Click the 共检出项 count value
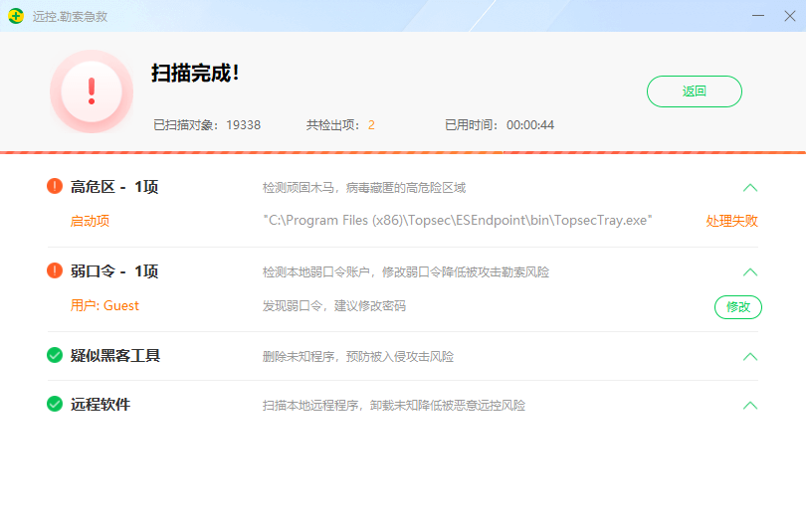The height and width of the screenshot is (532, 806). point(371,125)
